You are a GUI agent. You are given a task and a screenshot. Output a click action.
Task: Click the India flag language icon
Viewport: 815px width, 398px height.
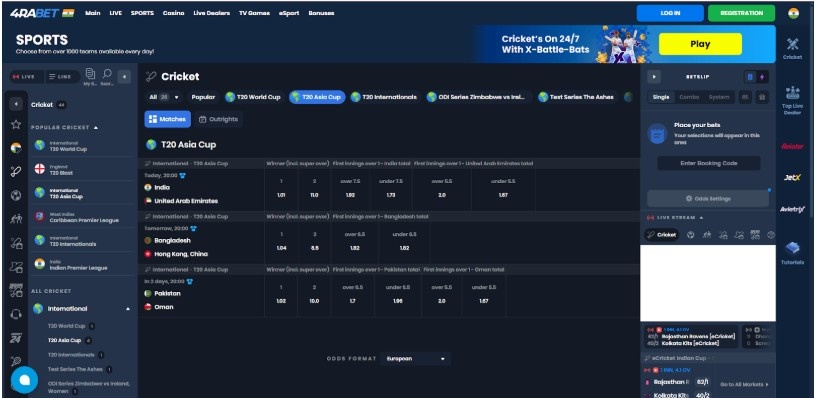click(x=793, y=13)
